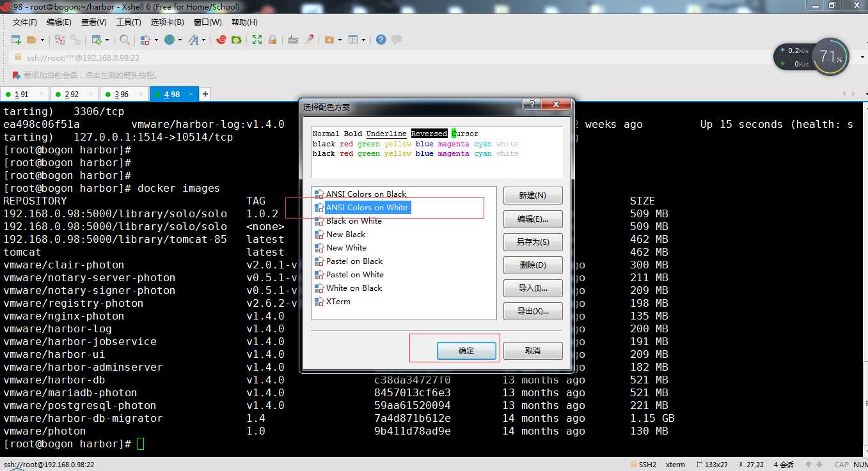Click the layout panes toolbar icon
The image size is (868, 471).
point(353,40)
